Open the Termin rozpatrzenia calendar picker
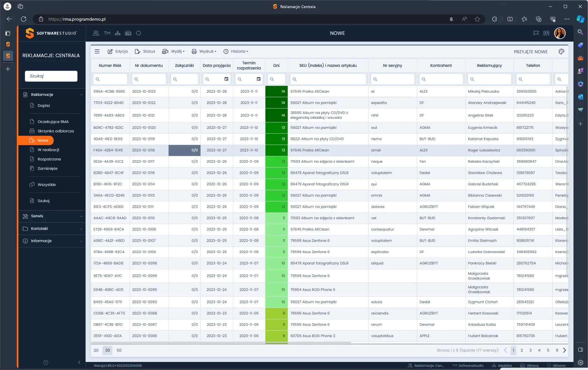This screenshot has height=370, width=588. pos(259,79)
